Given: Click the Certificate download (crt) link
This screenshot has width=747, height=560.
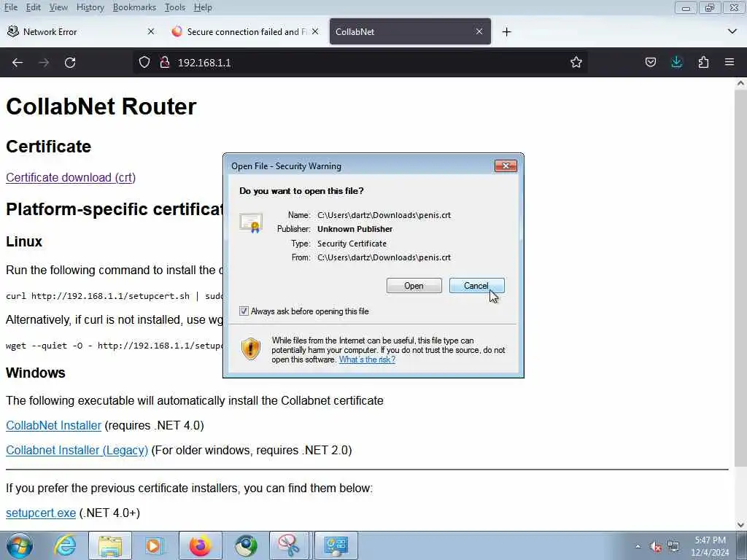Looking at the screenshot, I should tap(71, 177).
